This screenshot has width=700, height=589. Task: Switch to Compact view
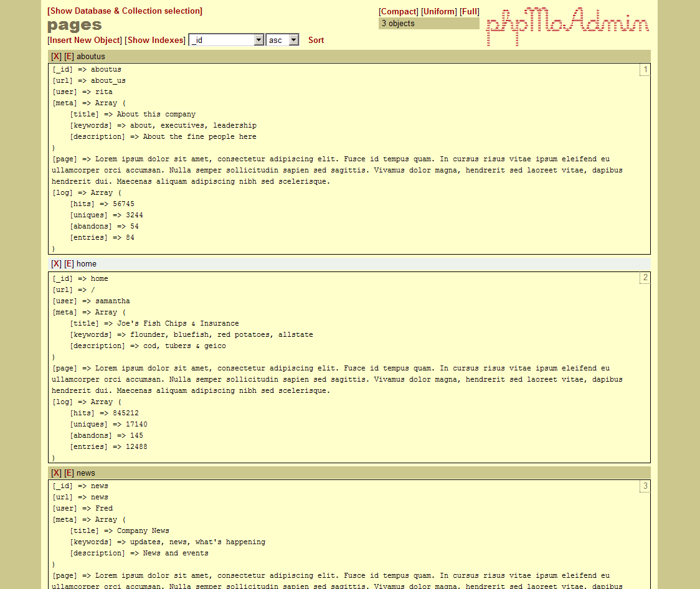pyautogui.click(x=398, y=12)
